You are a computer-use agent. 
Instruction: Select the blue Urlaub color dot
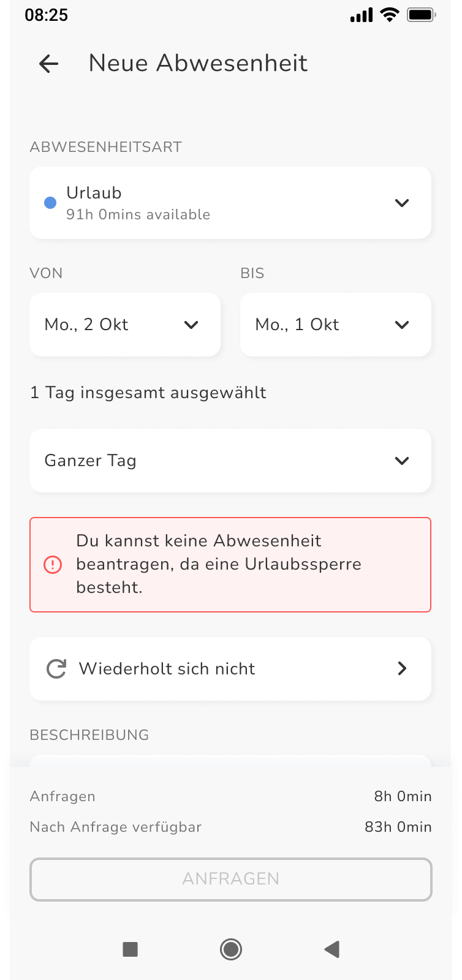pyautogui.click(x=50, y=203)
